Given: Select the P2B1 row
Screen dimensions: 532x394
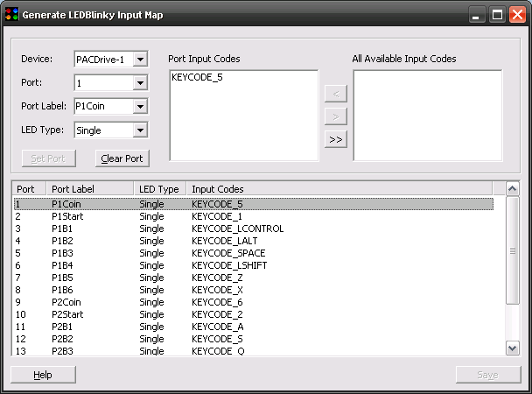Looking at the screenshot, I should [x=254, y=327].
